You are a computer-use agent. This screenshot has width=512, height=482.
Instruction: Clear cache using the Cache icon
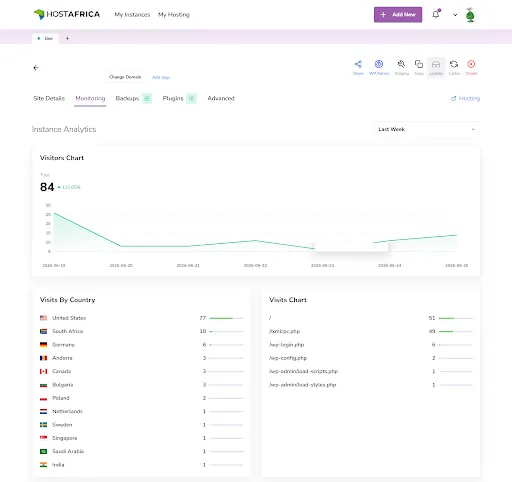click(x=454, y=64)
